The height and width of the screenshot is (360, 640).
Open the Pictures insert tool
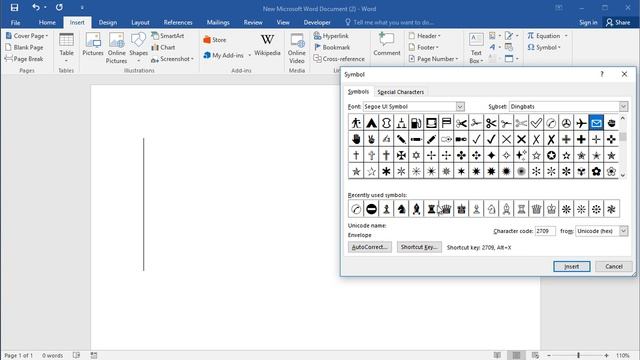[93, 44]
